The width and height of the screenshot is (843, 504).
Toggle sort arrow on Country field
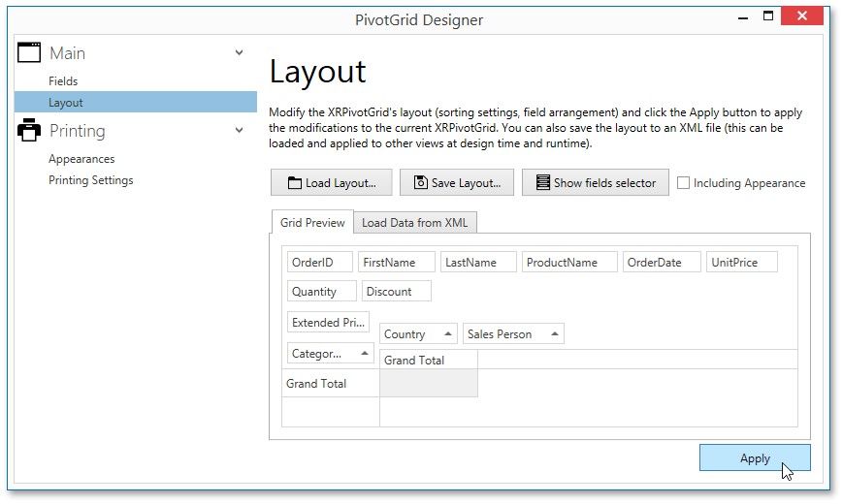point(447,333)
